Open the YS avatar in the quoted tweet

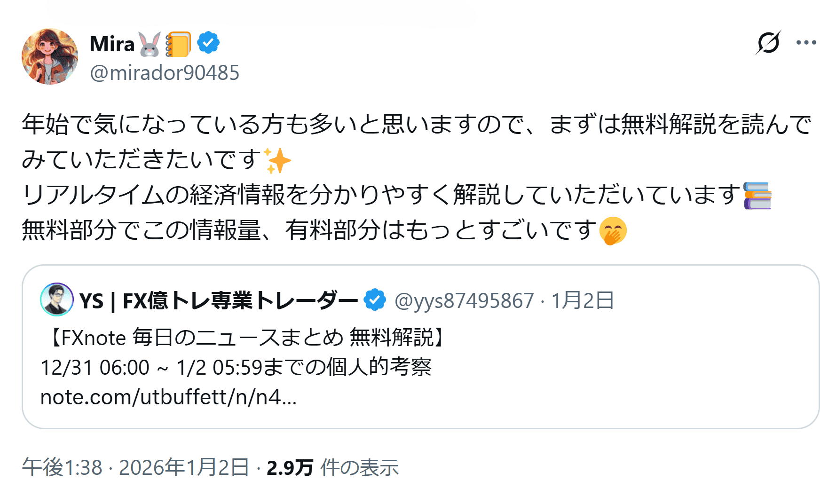pyautogui.click(x=57, y=299)
